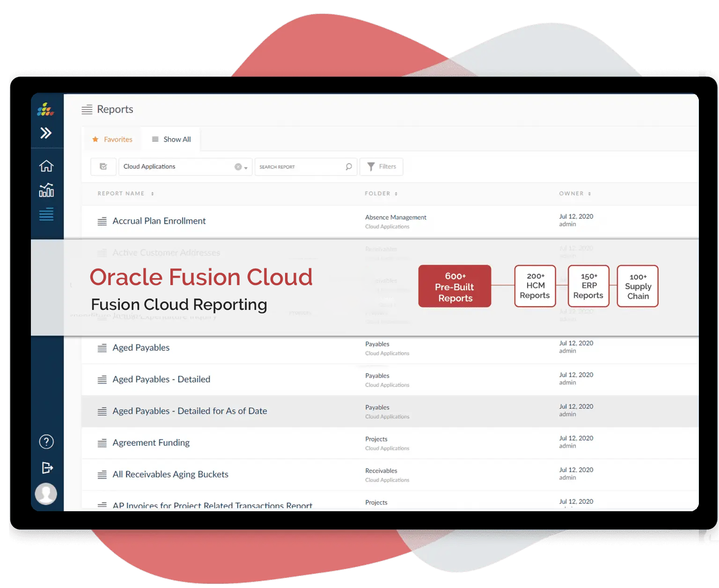Click the row icon for Aged Payables - Detailed
Image resolution: width=719 pixels, height=588 pixels.
[x=102, y=380]
